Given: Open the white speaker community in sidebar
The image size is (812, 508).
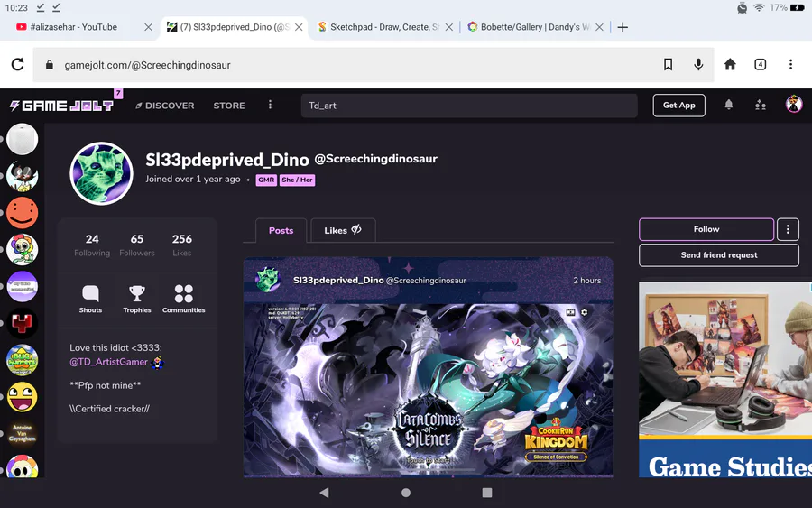Looking at the screenshot, I should [22, 139].
